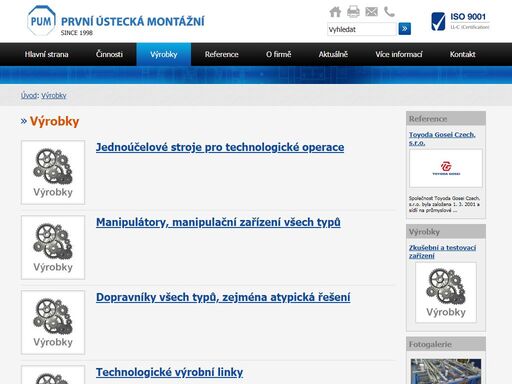
Task: Open Jednoúčelové stroje pro technologické operace link
Action: click(220, 147)
